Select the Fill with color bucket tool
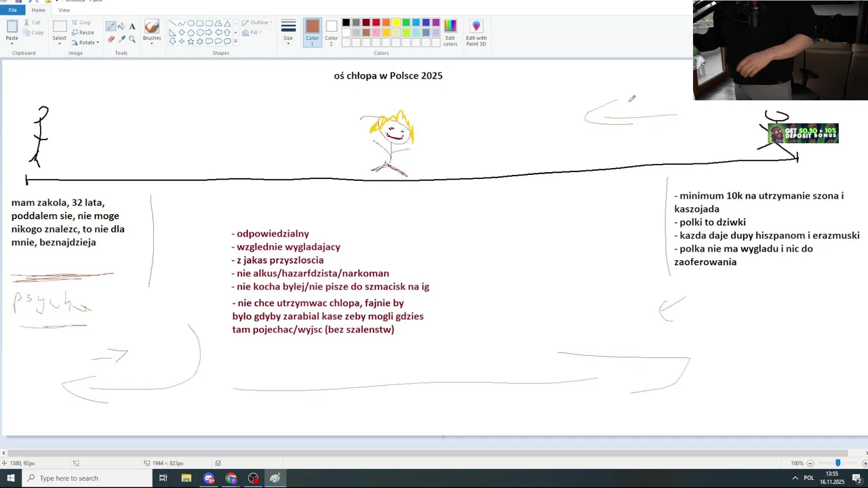The image size is (868, 488). (121, 26)
